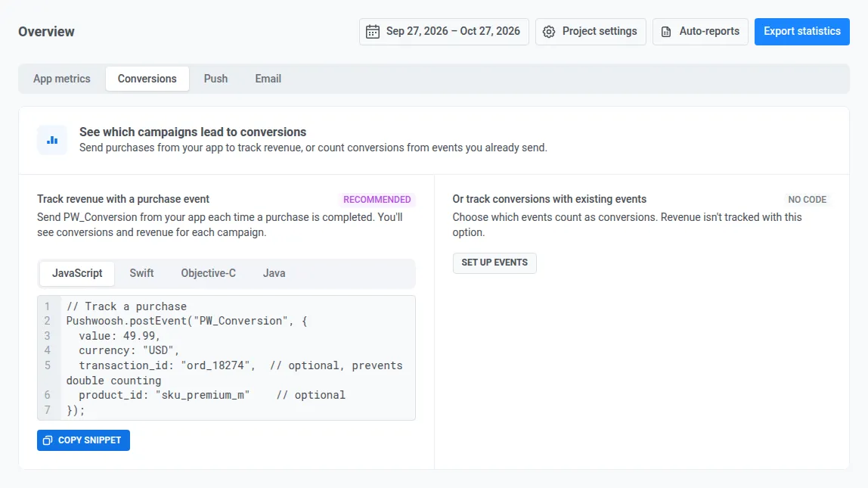Click "Or track conversions with existing events" heading
The width and height of the screenshot is (868, 488).
coord(549,199)
